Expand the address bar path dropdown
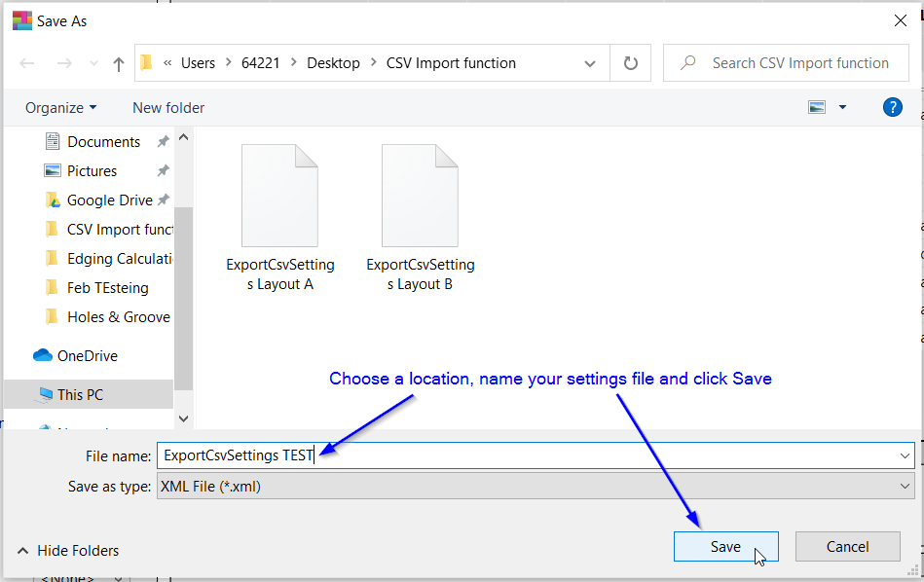924x582 pixels. point(590,63)
